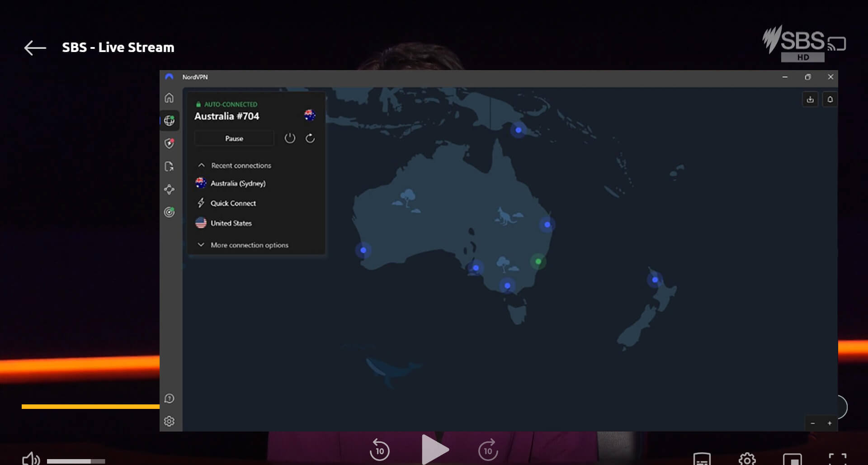Zoom out the map with minus button
The image size is (868, 465).
point(813,423)
